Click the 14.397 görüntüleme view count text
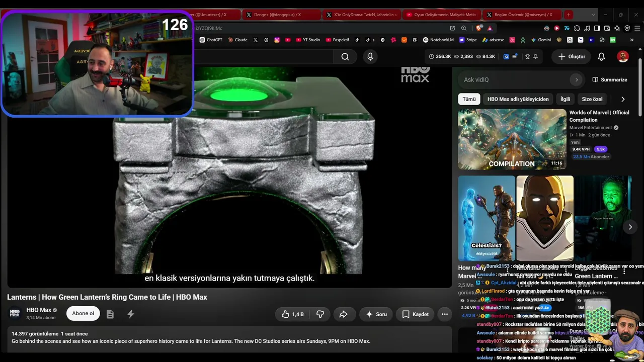 pyautogui.click(x=34, y=334)
